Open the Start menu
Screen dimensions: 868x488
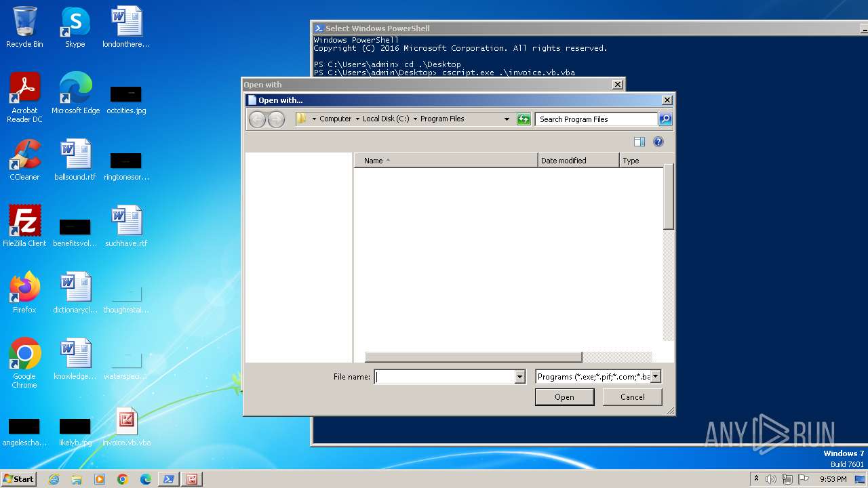click(18, 479)
